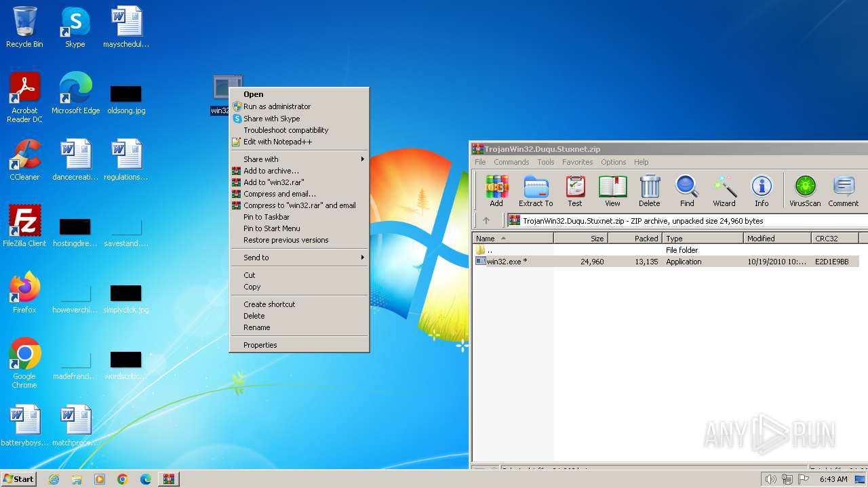The width and height of the screenshot is (868, 488).
Task: Choose Share with Skype
Action: click(x=299, y=118)
